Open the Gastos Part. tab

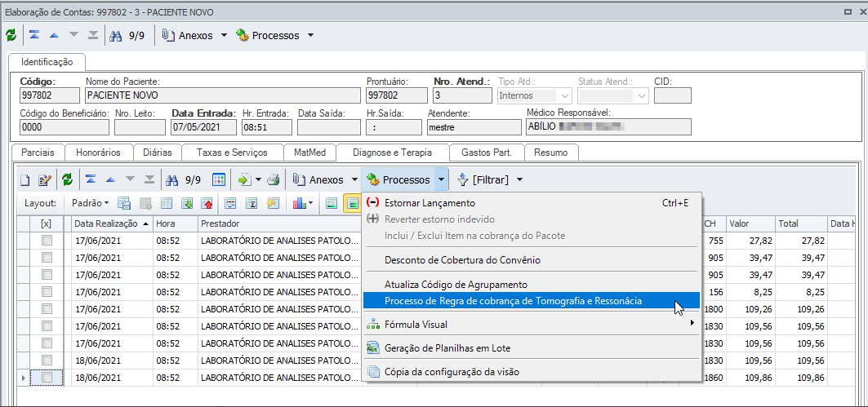click(x=486, y=152)
